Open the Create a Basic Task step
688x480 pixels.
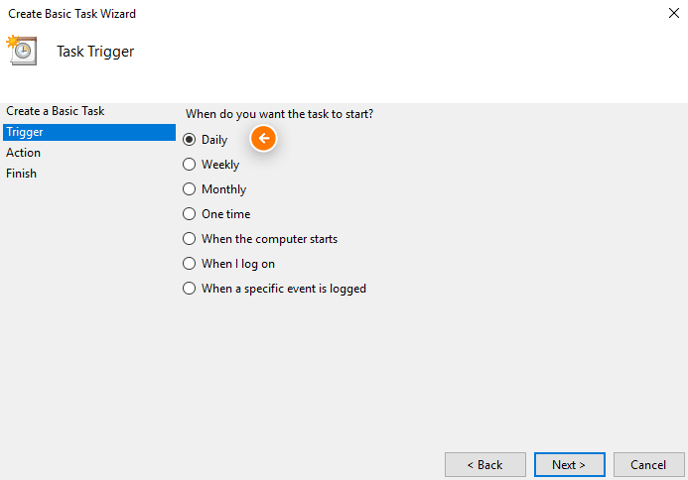(x=55, y=111)
